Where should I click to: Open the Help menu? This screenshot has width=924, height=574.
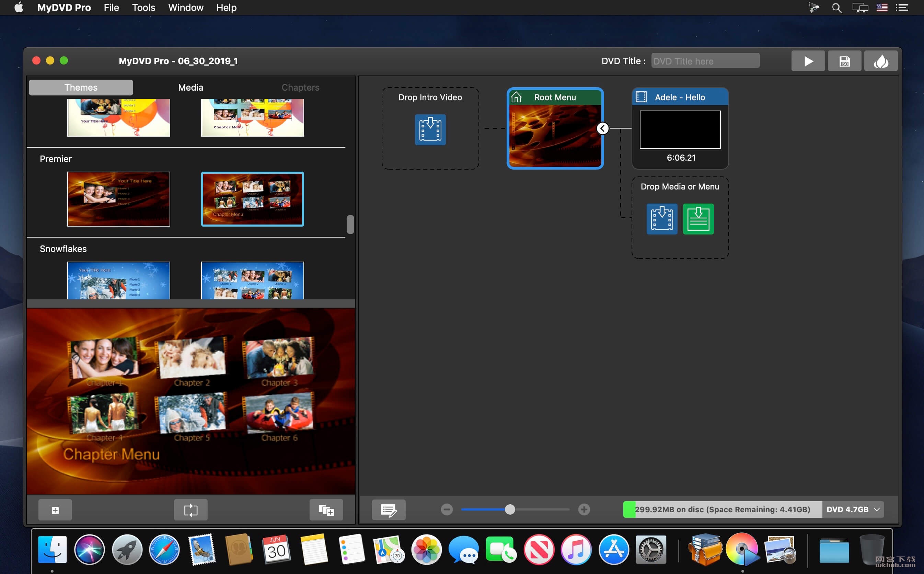226,8
